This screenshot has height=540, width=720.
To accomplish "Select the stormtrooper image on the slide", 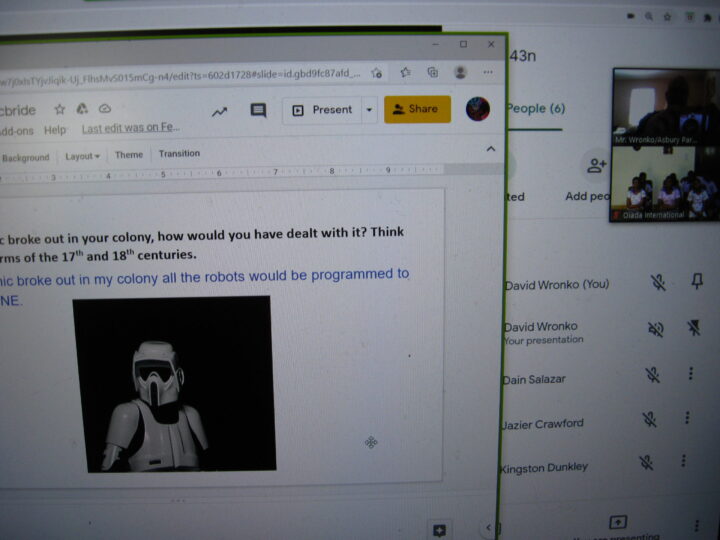I will [172, 384].
